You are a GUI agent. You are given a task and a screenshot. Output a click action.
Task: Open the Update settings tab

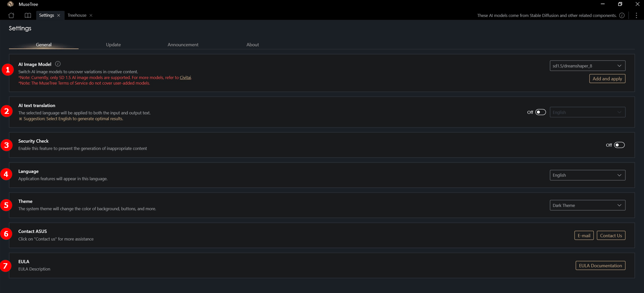click(113, 45)
